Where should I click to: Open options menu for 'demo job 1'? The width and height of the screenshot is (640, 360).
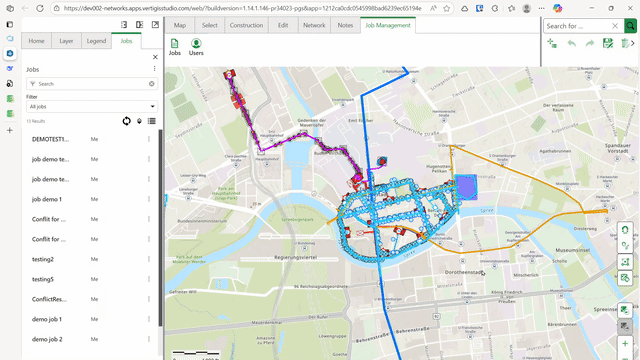[x=149, y=319]
